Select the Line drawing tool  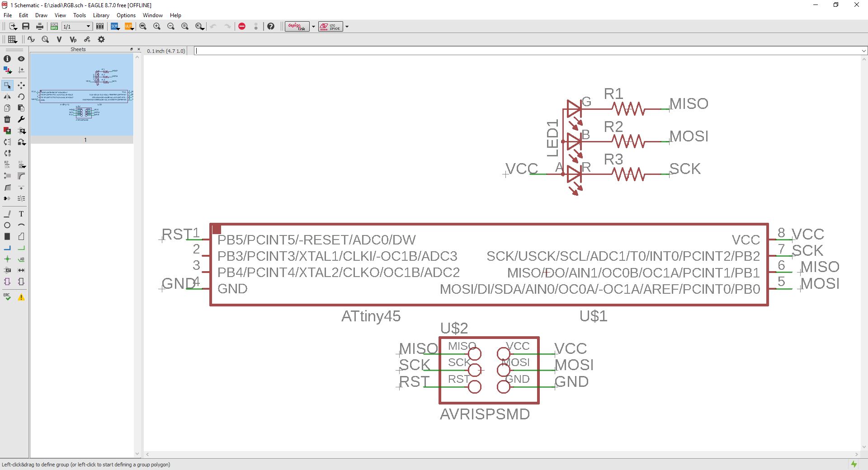point(7,214)
